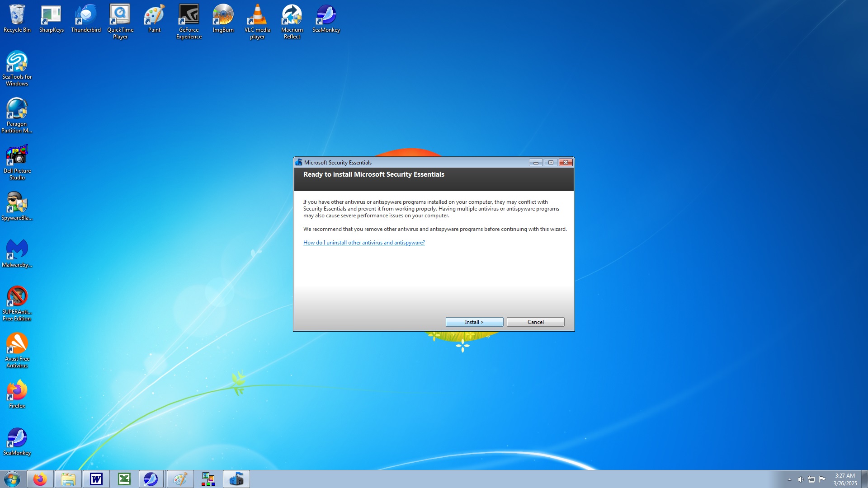Click the Security Essentials title bar icon

coord(299,162)
